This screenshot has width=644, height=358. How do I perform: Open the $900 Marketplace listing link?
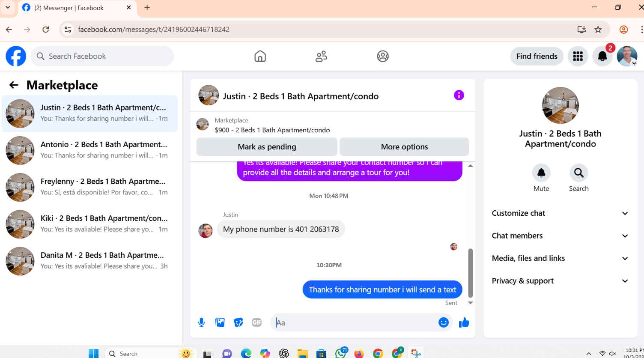[272, 130]
